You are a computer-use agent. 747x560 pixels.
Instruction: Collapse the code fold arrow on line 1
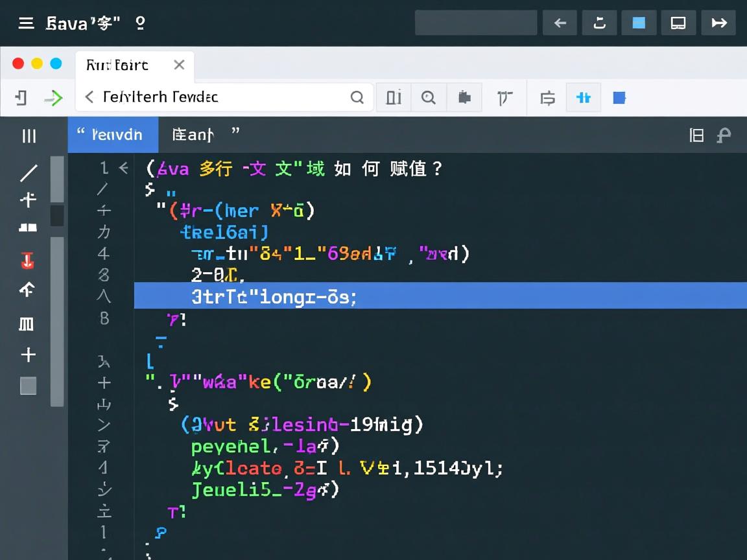click(x=124, y=169)
